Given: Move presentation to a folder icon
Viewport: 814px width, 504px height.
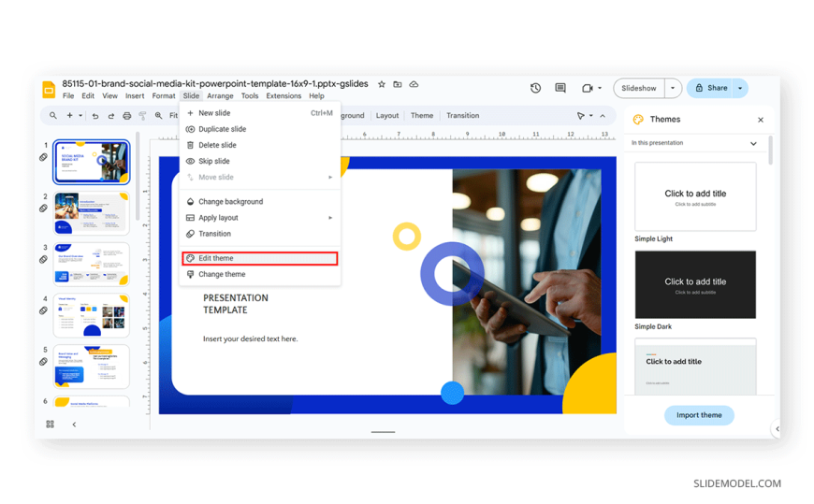Looking at the screenshot, I should click(x=398, y=84).
